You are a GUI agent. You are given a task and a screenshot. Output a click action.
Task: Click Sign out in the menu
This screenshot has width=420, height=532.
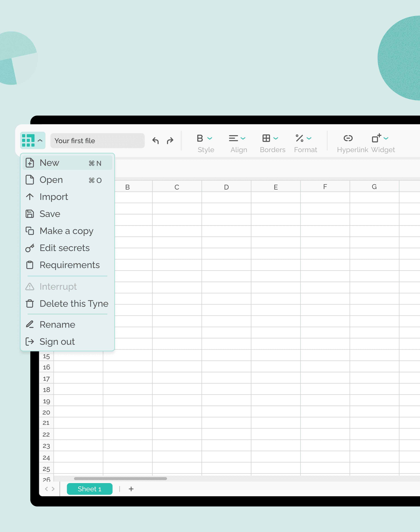coord(67,342)
